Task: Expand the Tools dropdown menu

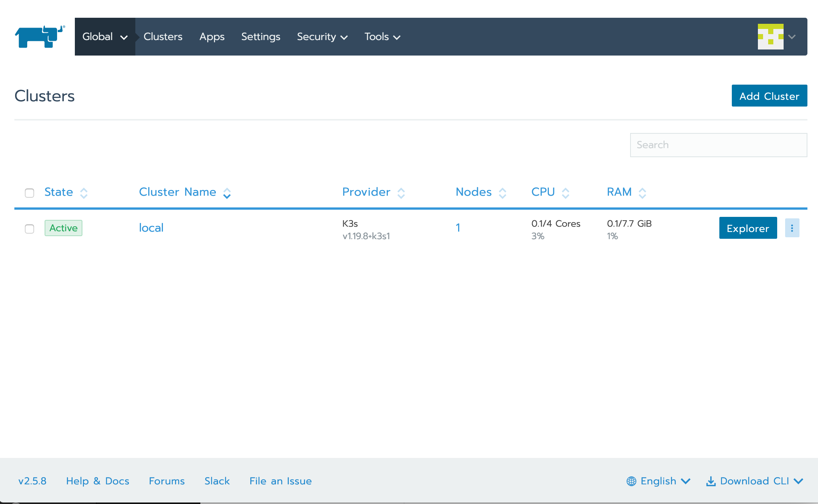Action: tap(382, 37)
